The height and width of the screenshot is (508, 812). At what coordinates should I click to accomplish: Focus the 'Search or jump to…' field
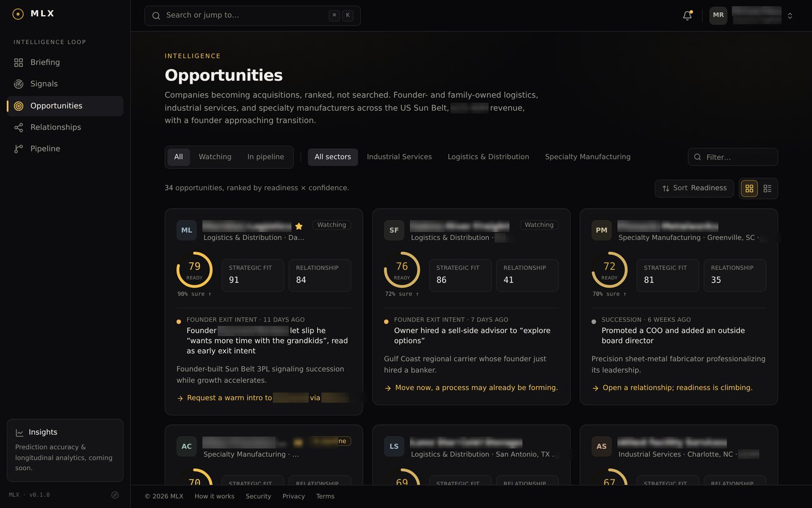click(252, 16)
